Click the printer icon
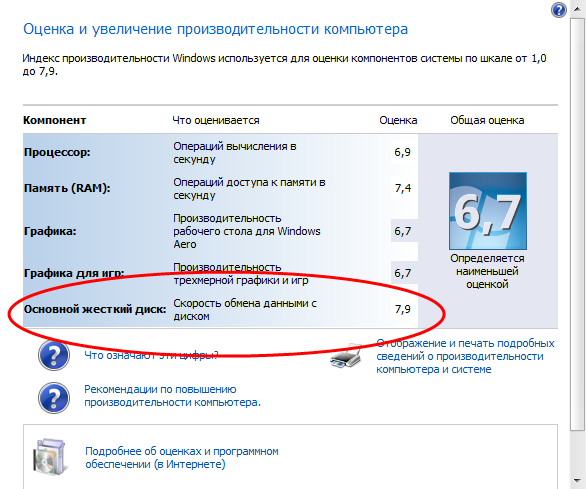The image size is (586, 489). pos(346,356)
